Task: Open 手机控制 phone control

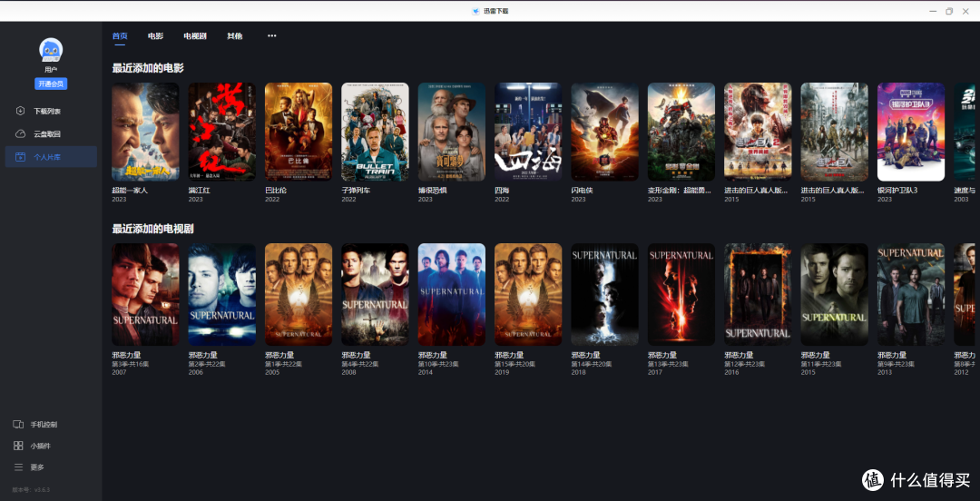Action: pyautogui.click(x=35, y=425)
